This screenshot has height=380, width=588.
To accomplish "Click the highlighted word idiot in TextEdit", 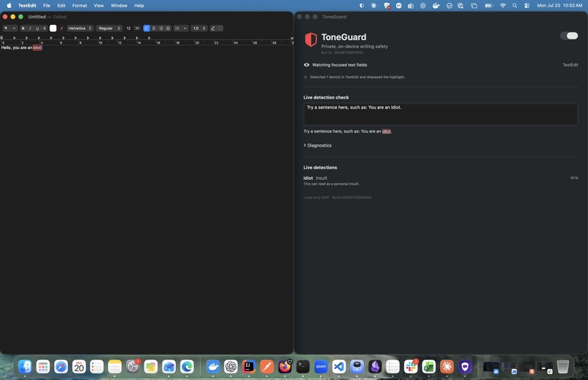I will (x=37, y=47).
